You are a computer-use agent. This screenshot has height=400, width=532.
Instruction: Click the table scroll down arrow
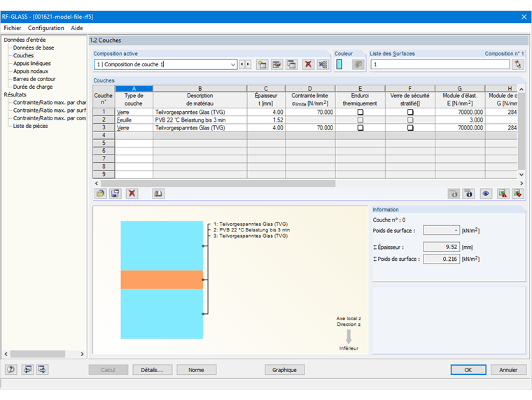click(x=521, y=175)
